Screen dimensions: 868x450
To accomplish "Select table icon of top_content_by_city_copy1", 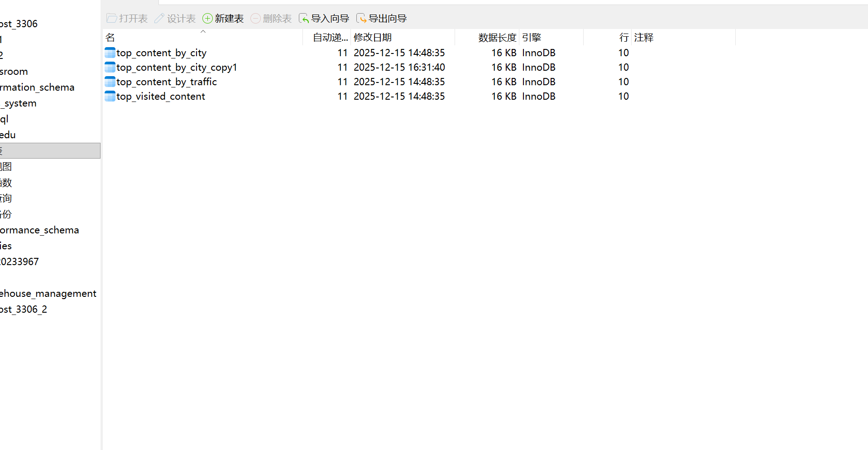I will 110,67.
